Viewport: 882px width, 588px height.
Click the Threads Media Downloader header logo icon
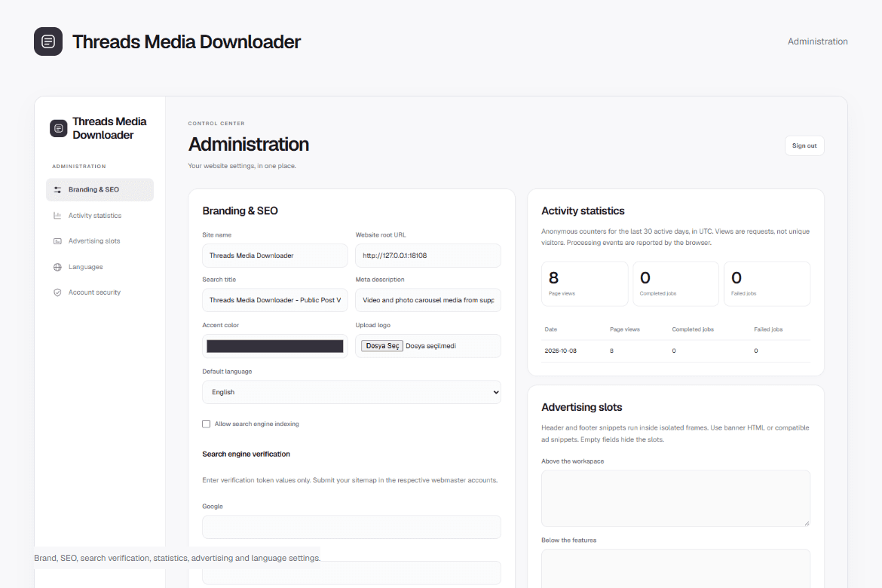[x=48, y=41]
